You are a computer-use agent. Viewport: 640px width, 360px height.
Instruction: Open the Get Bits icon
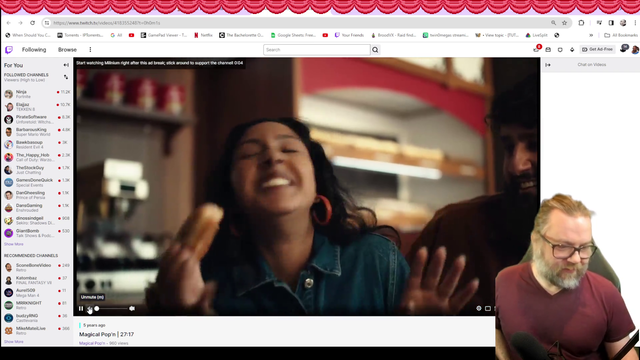tap(572, 50)
